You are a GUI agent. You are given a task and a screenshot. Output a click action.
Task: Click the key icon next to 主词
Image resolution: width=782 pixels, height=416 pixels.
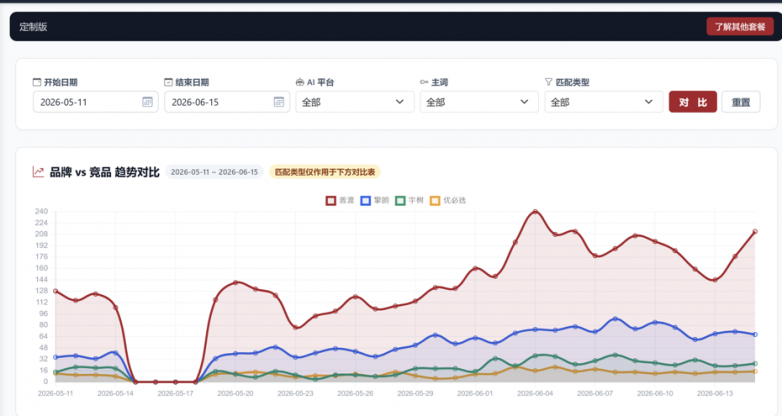[424, 82]
